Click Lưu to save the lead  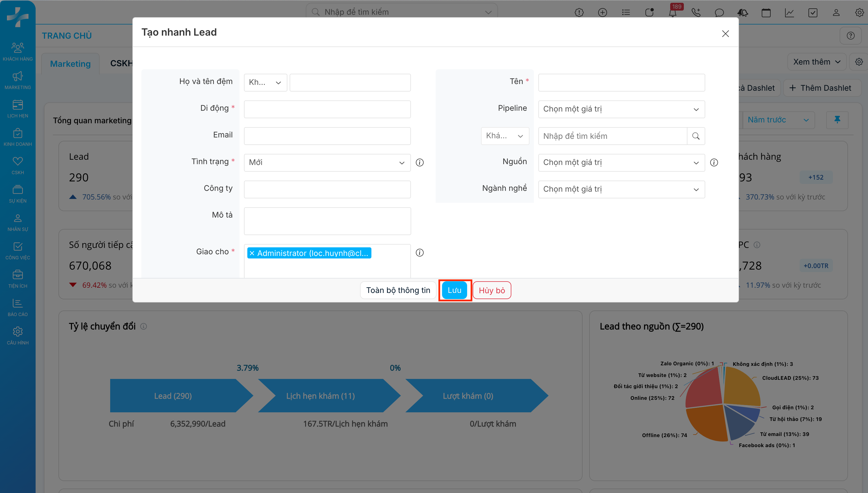click(x=454, y=290)
